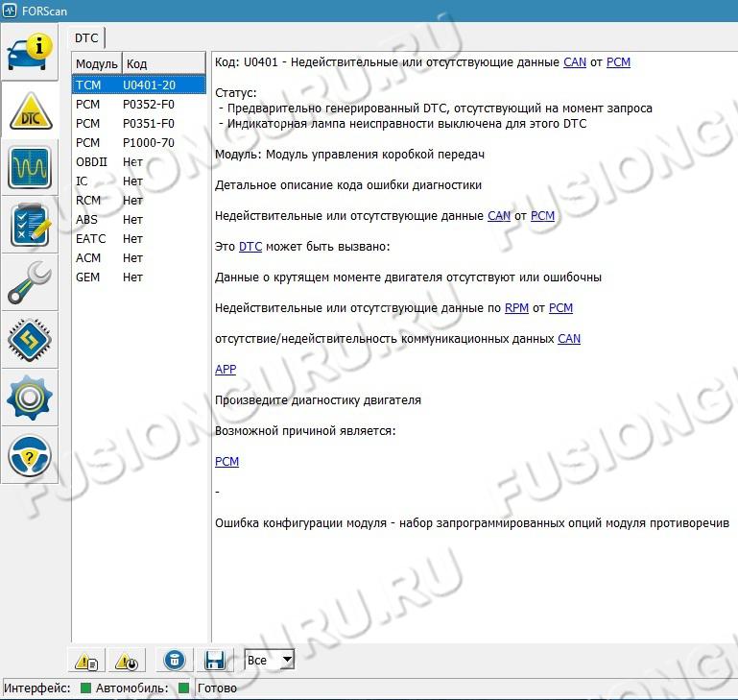This screenshot has width=738, height=700.
Task: Click the Интерфейс green status indicator
Action: (85, 688)
